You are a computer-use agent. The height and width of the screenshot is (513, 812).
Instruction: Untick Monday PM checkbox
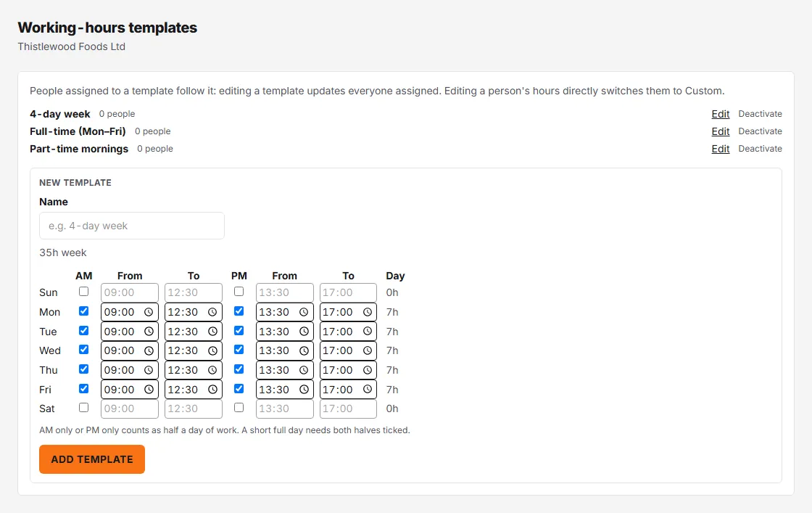239,311
